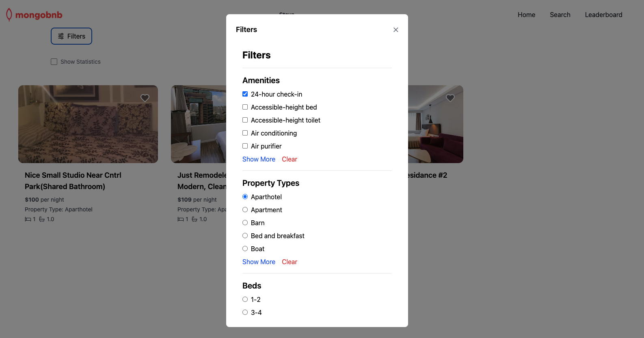The height and width of the screenshot is (338, 644).
Task: Click the sliders icon in the Filters button
Action: 61,36
